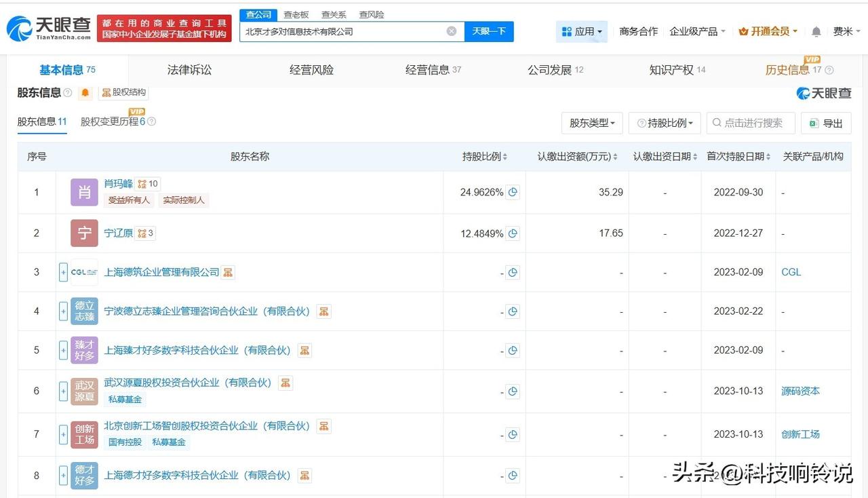Open the 股权变更历程 6 sub-tab
Viewport: 868px width, 498px height.
click(113, 122)
